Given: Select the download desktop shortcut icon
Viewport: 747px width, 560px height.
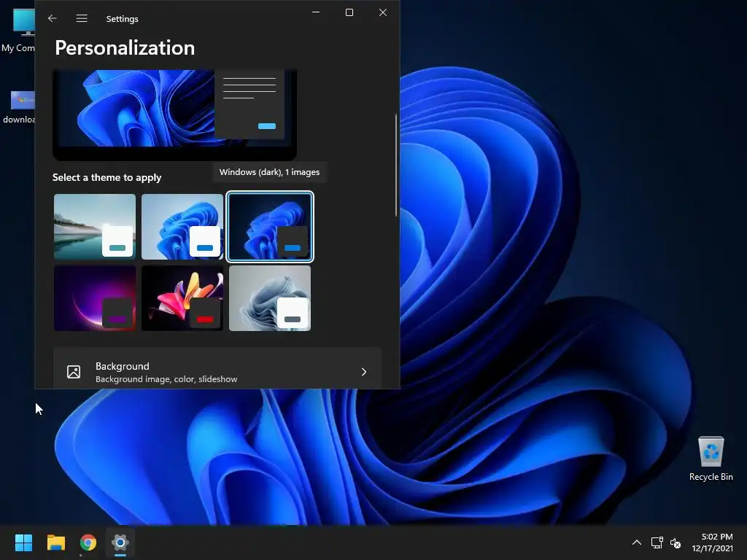Looking at the screenshot, I should click(18, 107).
